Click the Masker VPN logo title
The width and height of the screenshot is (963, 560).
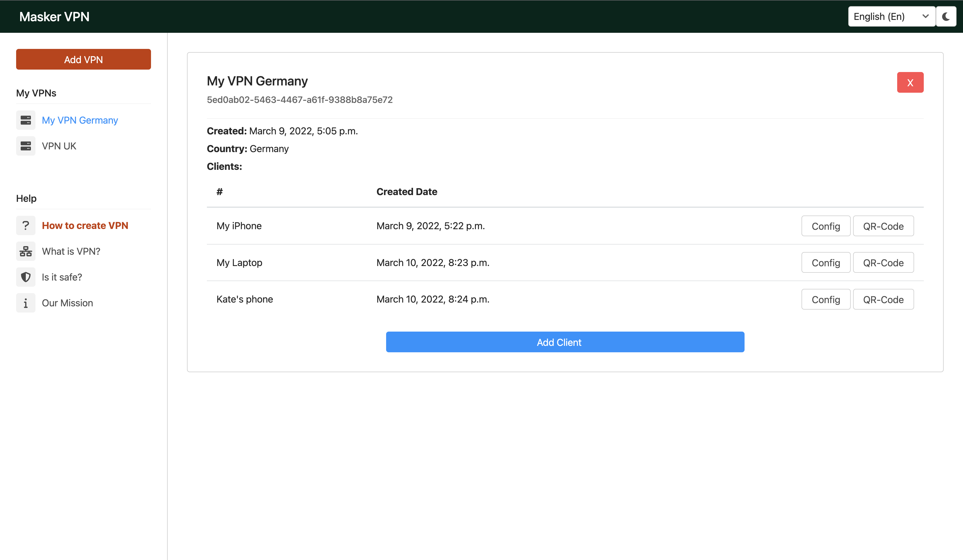tap(54, 16)
